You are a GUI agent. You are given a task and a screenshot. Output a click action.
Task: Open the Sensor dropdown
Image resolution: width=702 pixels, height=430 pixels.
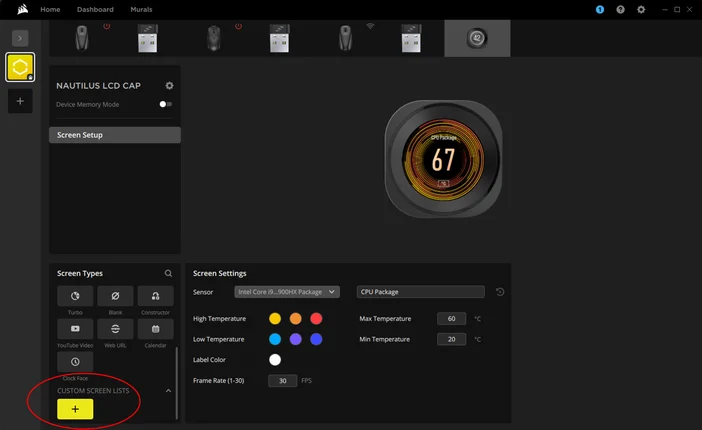click(287, 292)
